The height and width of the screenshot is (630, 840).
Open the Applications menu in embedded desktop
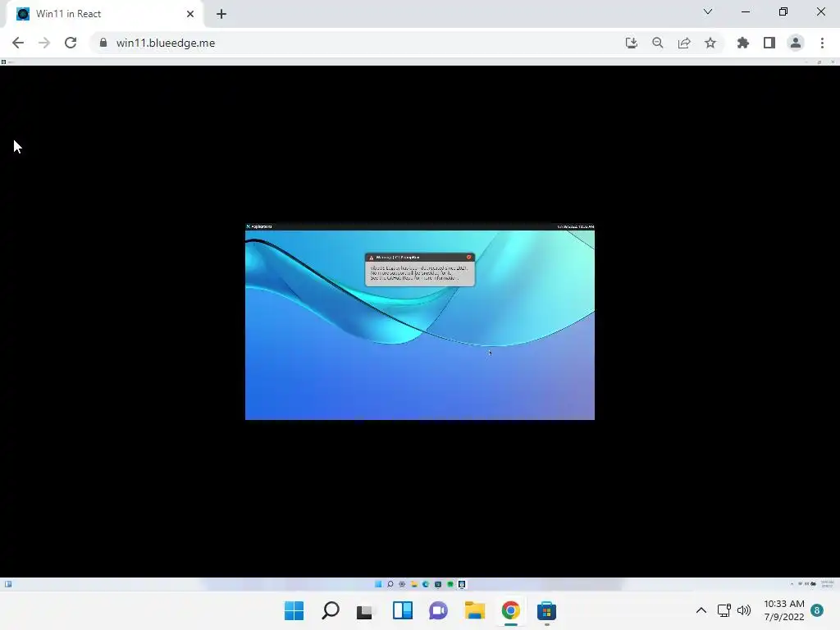coord(259,226)
